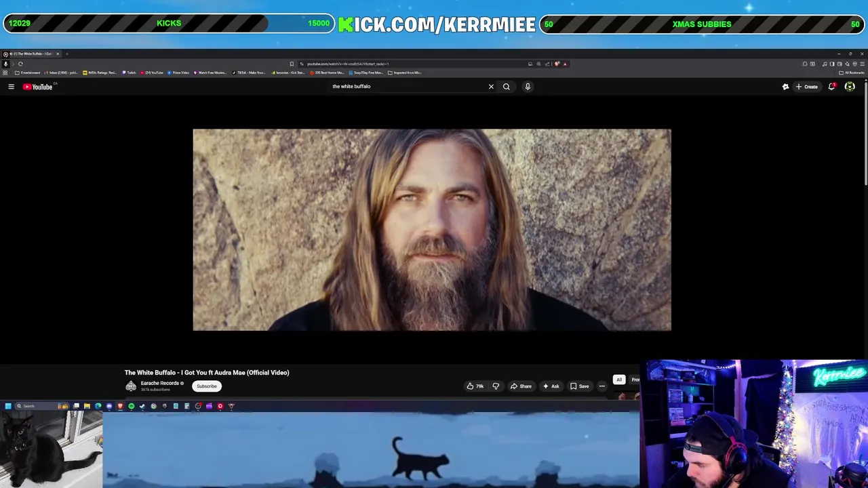Open the 200 Best Horror Movies bookmark
The width and height of the screenshot is (868, 488).
point(327,73)
